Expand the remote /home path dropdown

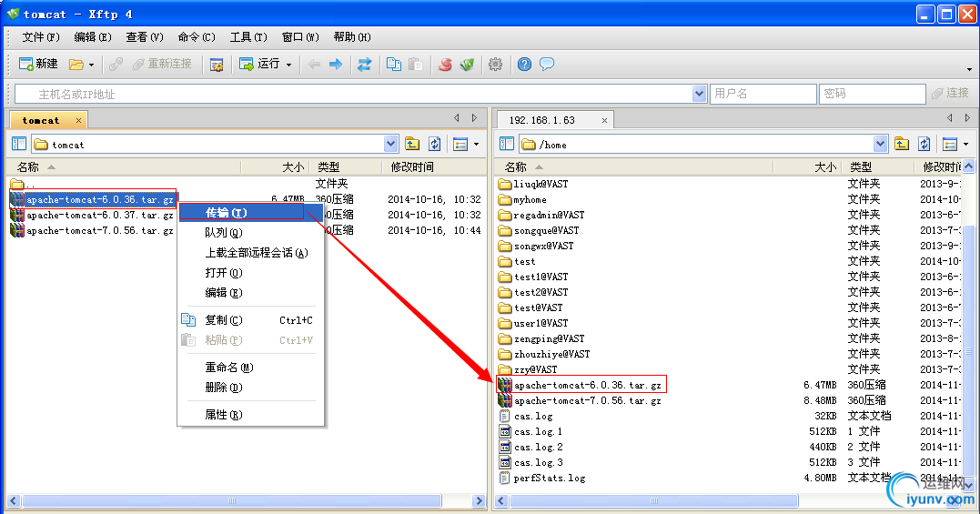click(880, 145)
